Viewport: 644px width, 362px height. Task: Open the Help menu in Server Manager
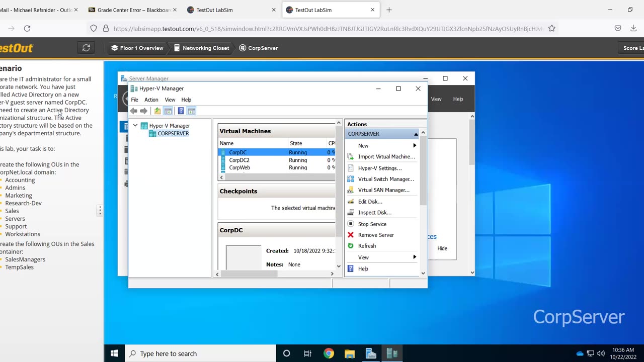click(458, 99)
